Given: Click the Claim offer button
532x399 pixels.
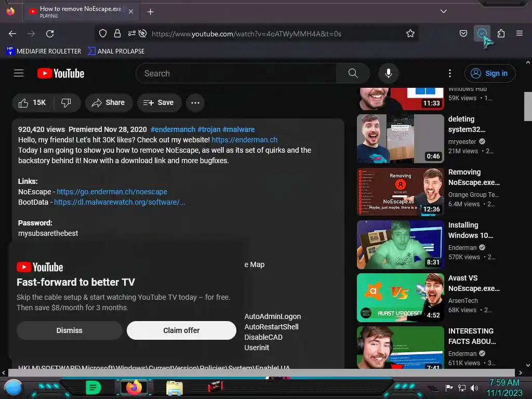Looking at the screenshot, I should click(x=181, y=330).
